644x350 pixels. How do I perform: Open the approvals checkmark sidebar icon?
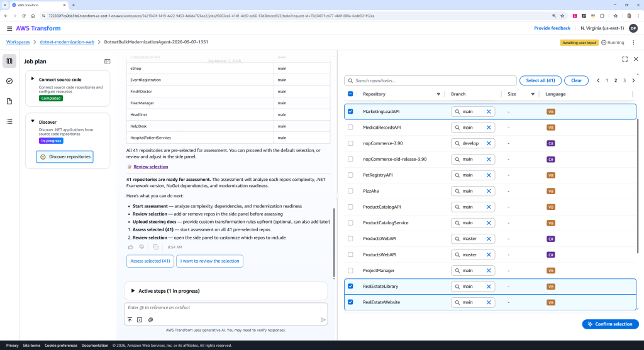[x=9, y=81]
